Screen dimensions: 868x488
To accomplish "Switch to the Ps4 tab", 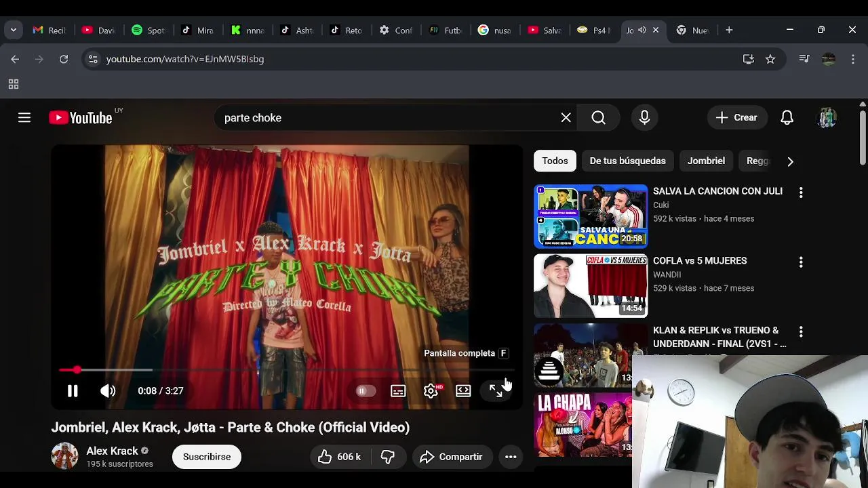I will pyautogui.click(x=593, y=30).
